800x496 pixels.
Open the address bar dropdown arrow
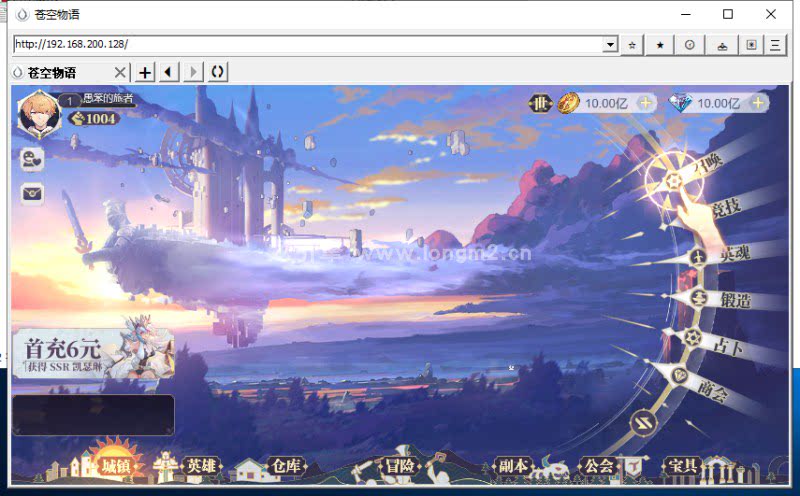tap(610, 45)
